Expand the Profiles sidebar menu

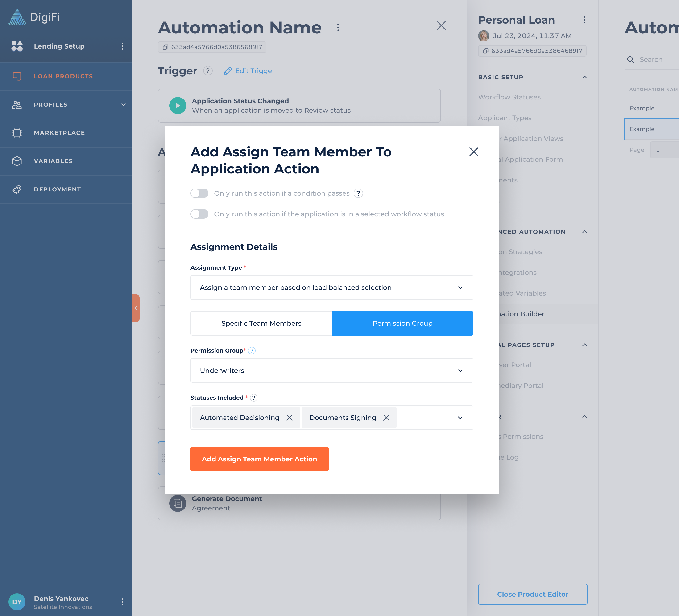click(123, 105)
